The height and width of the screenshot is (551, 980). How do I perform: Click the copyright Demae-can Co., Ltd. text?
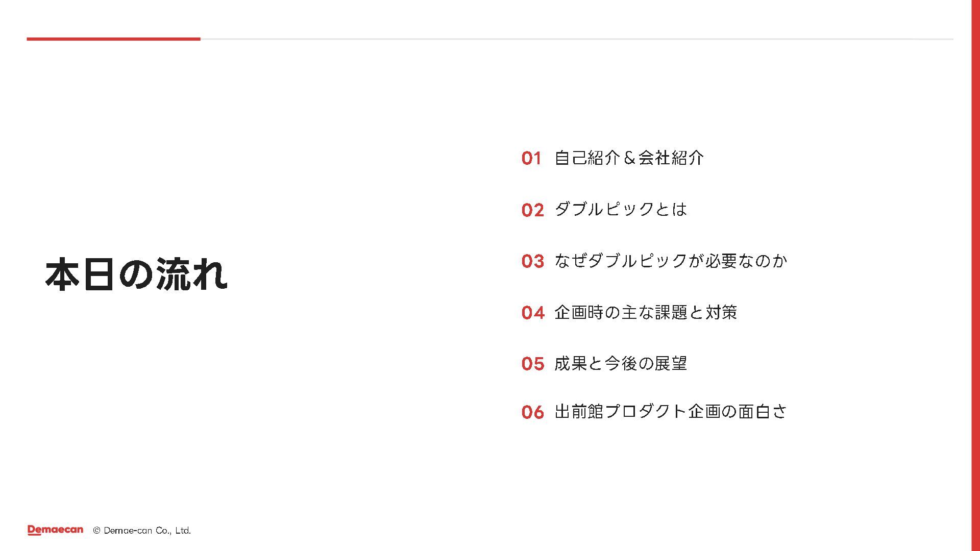point(142,531)
